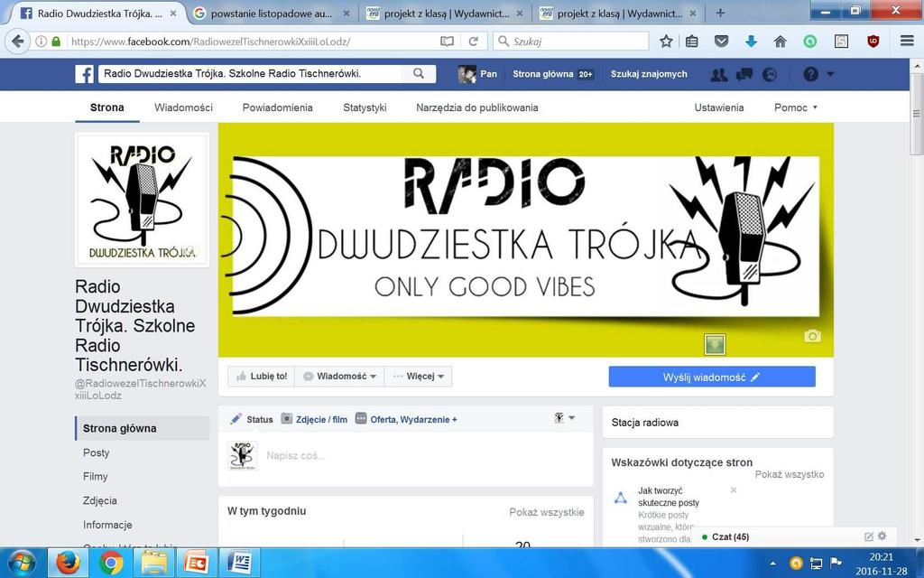Open the Facebook quick help question icon
Viewport: 924px width, 578px height.
tap(811, 74)
